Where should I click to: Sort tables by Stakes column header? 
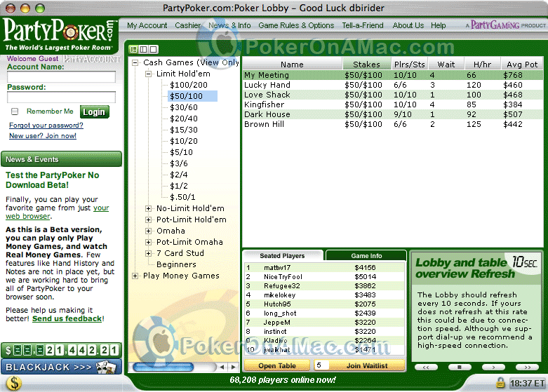366,65
